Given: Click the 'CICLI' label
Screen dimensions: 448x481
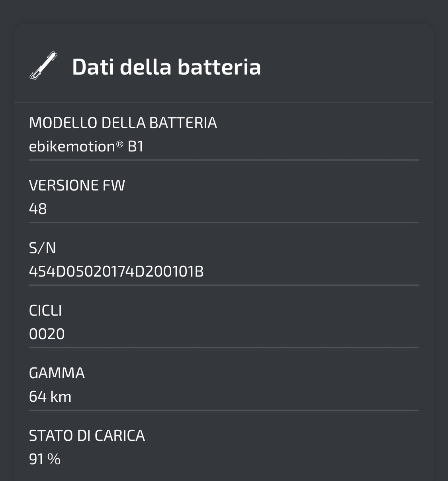Looking at the screenshot, I should (45, 310).
